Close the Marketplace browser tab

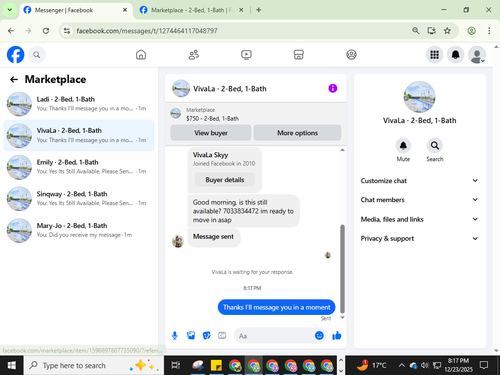241,10
